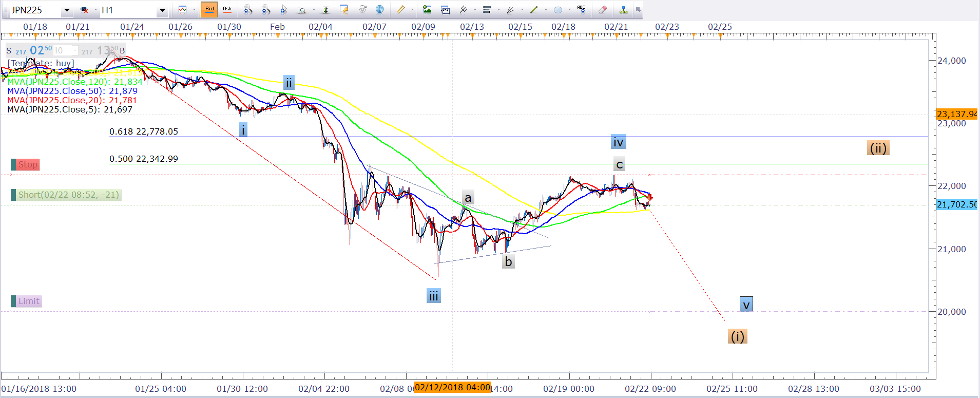
Task: Select the ruler measurement tool
Action: pos(400,9)
